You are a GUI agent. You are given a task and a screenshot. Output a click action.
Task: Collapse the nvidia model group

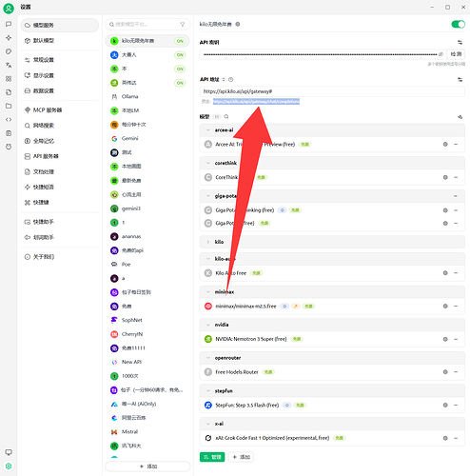tap(208, 325)
